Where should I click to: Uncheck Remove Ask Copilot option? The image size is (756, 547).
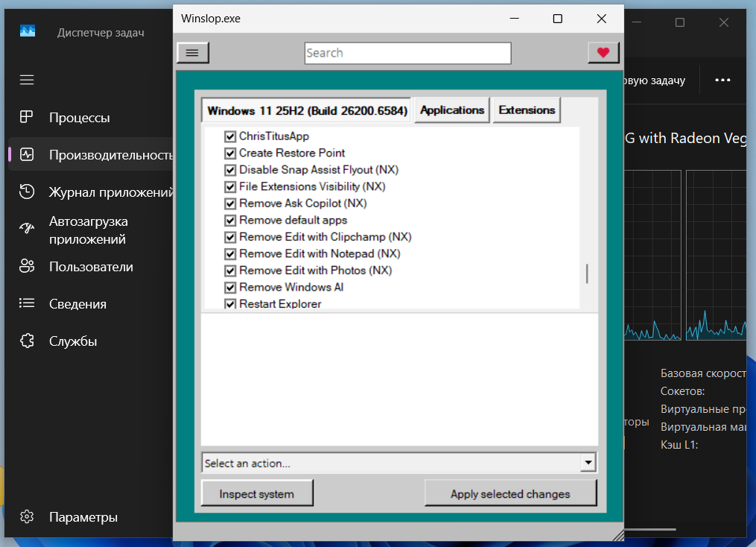coord(230,204)
